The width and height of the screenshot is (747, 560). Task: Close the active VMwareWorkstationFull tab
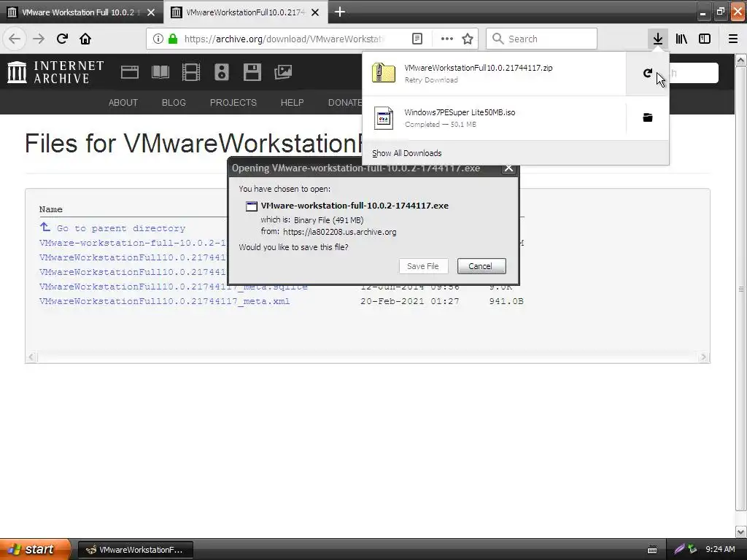pyautogui.click(x=315, y=12)
